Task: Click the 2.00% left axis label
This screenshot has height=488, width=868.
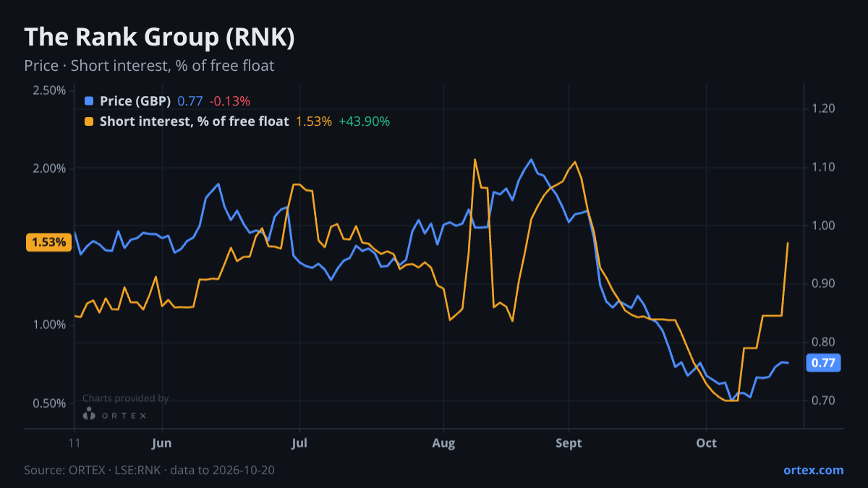Action: pos(49,168)
